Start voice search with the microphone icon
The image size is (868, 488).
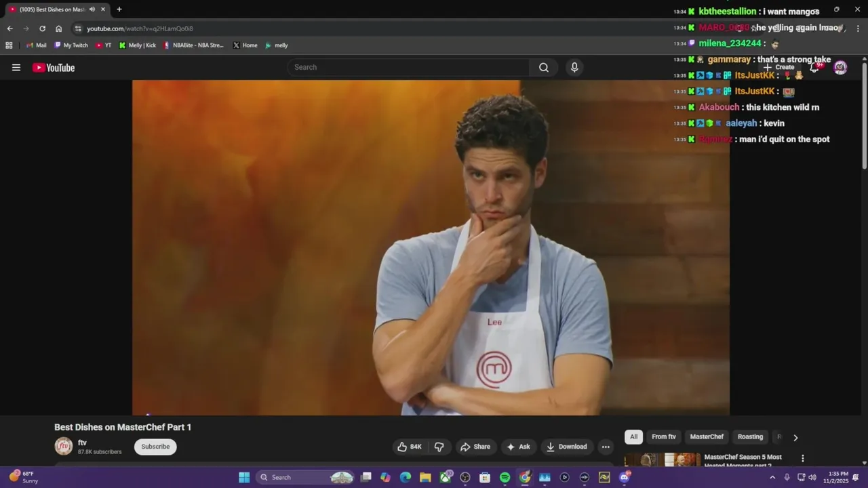tap(574, 67)
